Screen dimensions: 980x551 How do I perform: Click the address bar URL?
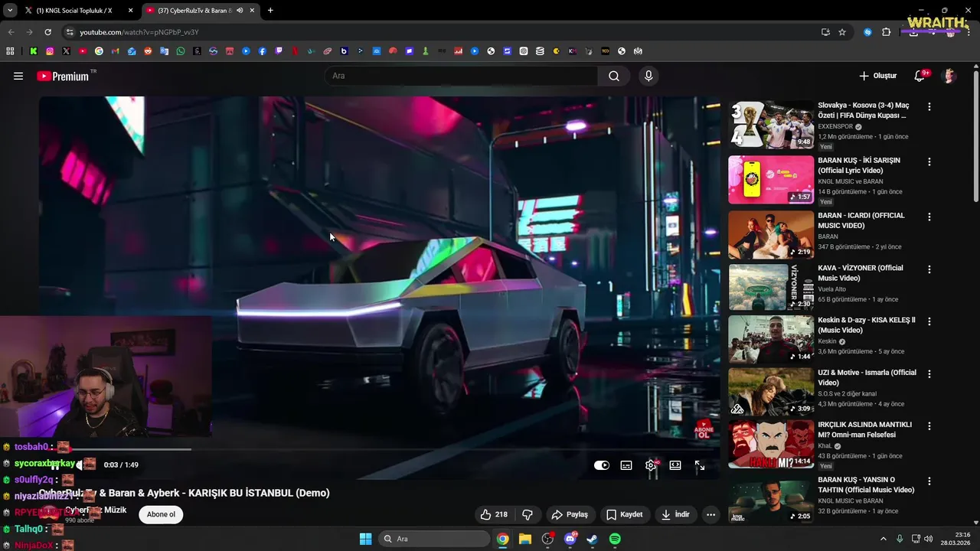coord(139,32)
